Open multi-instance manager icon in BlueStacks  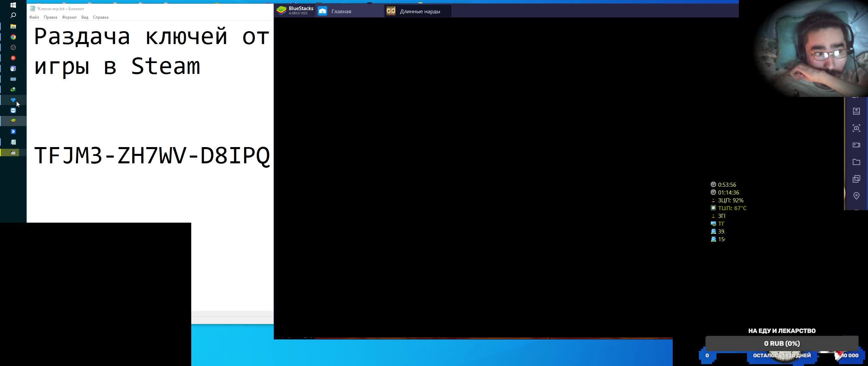(x=856, y=179)
